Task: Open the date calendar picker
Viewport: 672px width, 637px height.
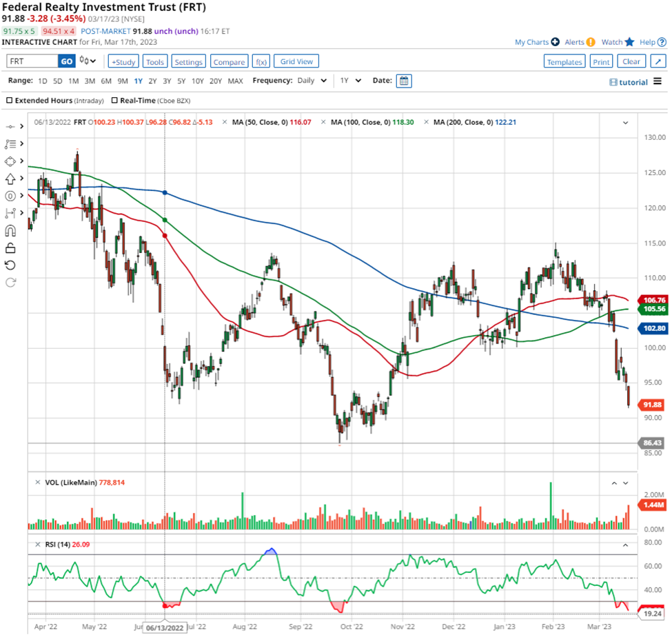Action: (404, 81)
